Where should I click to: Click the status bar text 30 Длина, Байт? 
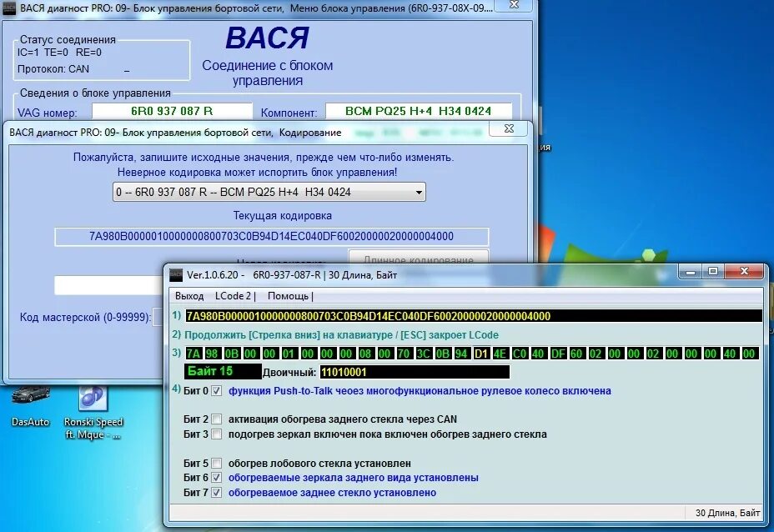[727, 514]
